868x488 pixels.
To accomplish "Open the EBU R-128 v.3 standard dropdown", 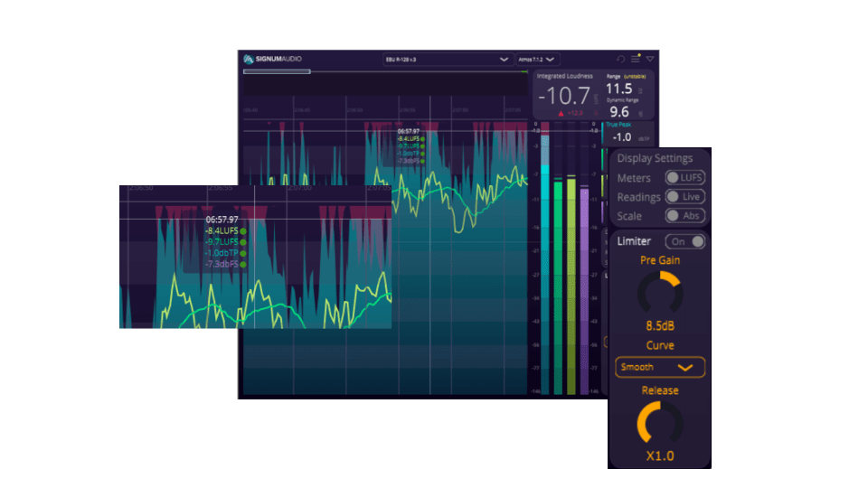I will [x=446, y=60].
